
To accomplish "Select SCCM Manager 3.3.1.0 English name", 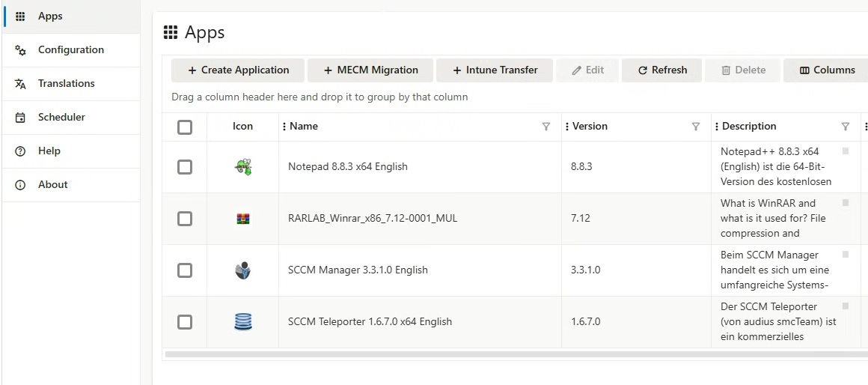I will coord(358,270).
